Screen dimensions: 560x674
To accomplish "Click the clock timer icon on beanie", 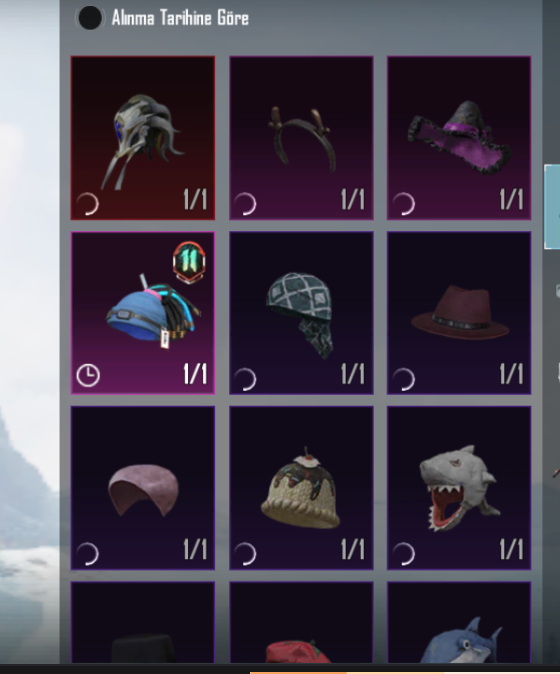I will click(88, 375).
